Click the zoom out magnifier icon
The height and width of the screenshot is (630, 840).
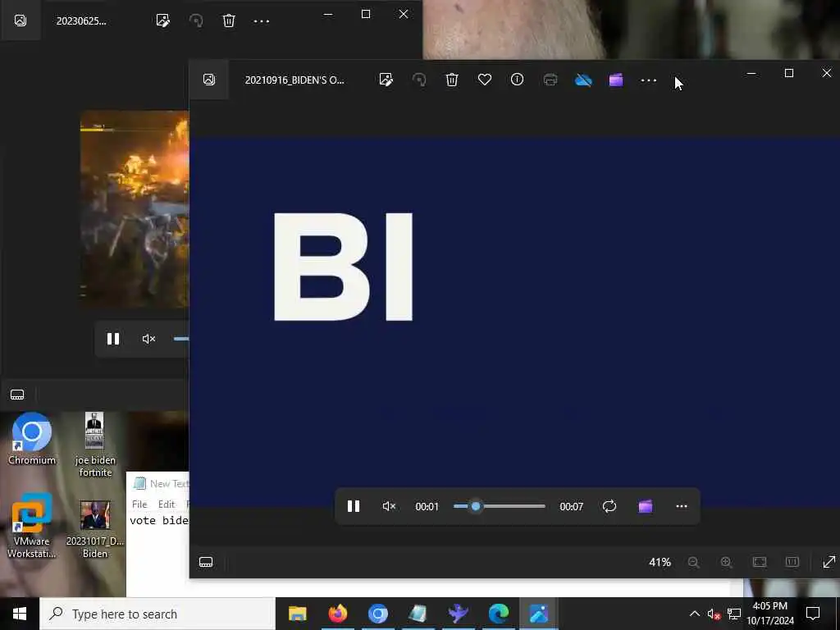[694, 562]
